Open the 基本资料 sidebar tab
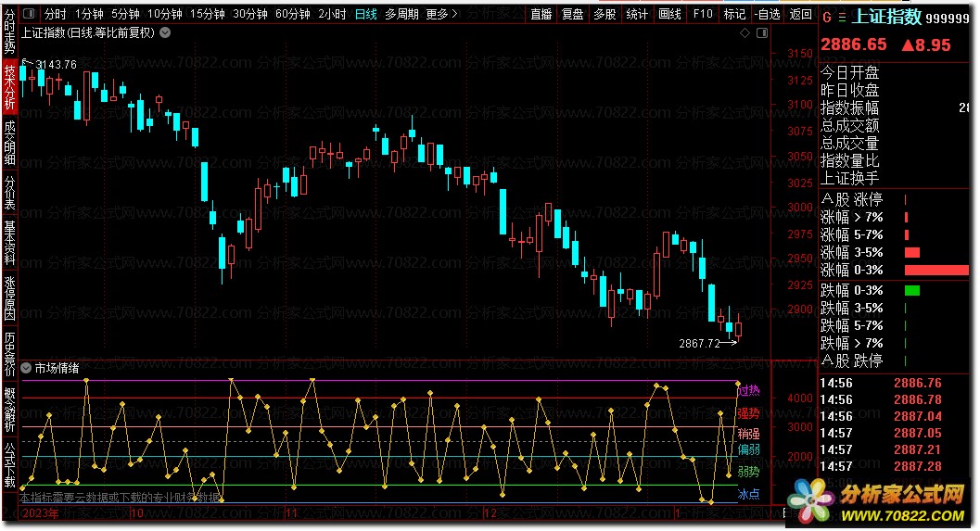 coord(9,243)
